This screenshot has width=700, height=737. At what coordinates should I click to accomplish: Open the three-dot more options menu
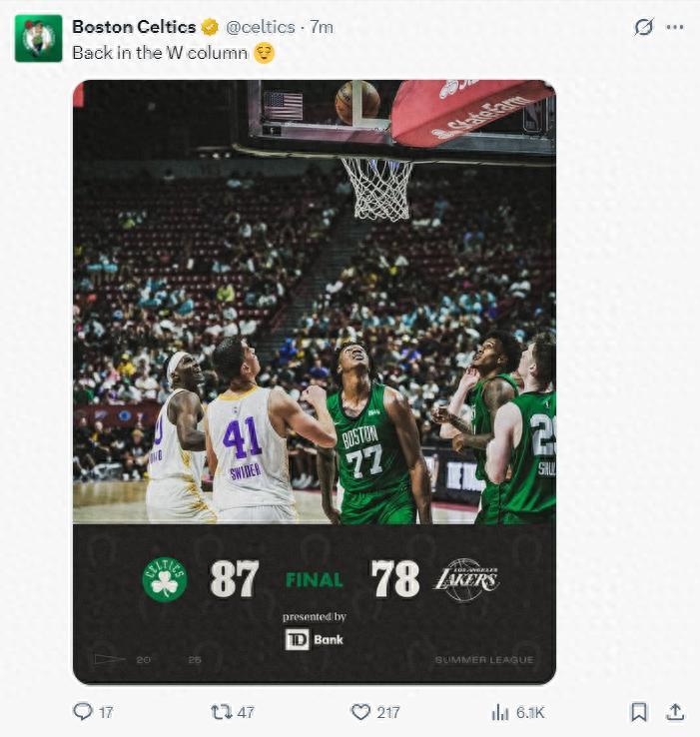pyautogui.click(x=675, y=27)
